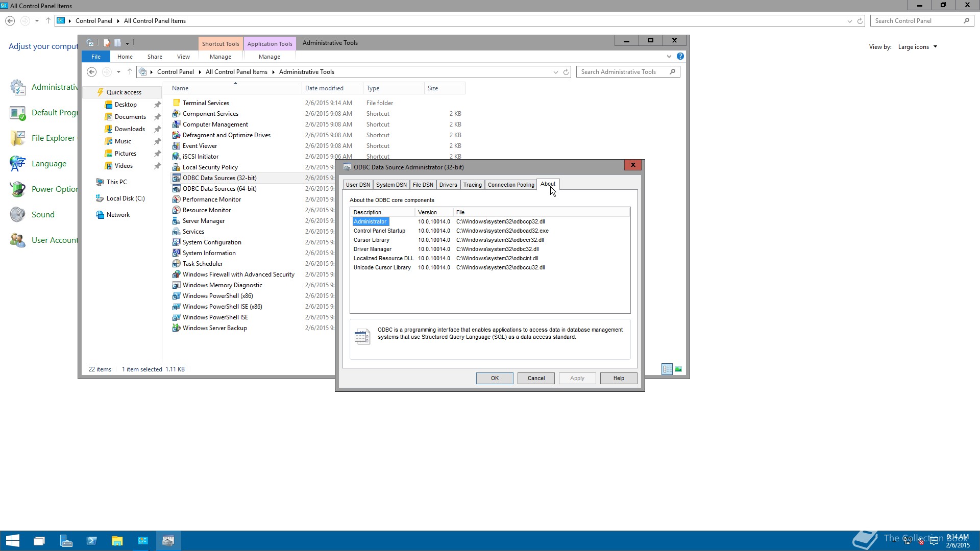
Task: Click the Local Security Policy icon
Action: (x=176, y=167)
